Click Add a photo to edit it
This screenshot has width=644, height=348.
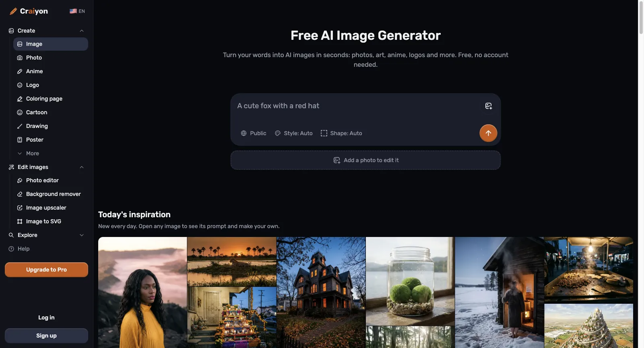click(x=365, y=161)
